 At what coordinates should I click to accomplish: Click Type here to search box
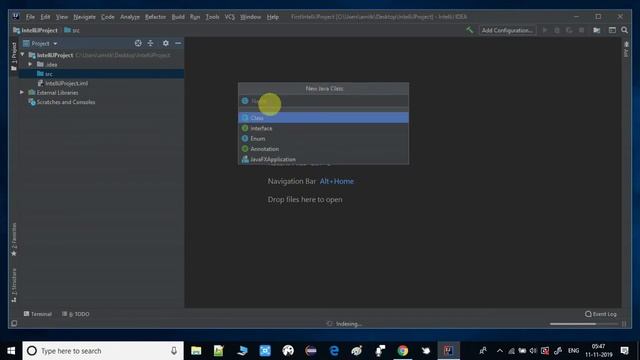click(103, 351)
